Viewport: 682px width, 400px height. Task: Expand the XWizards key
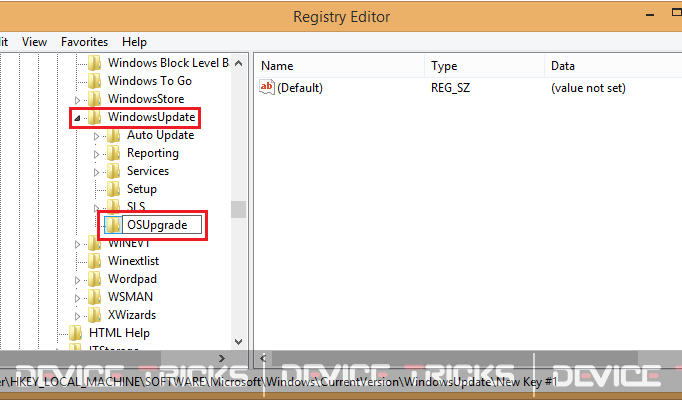[x=77, y=316]
